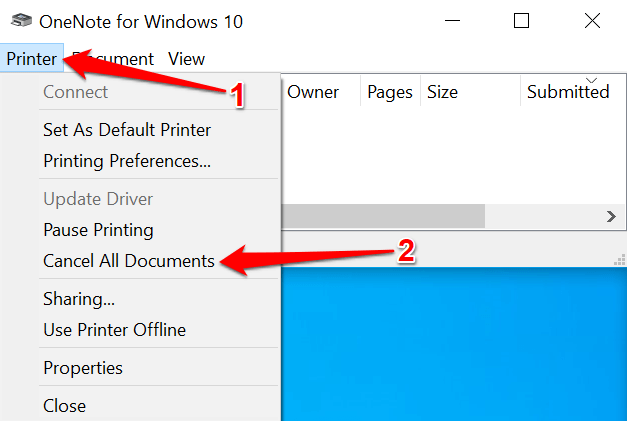This screenshot has width=627, height=421.
Task: Choose Cancel All Documents
Action: [129, 261]
